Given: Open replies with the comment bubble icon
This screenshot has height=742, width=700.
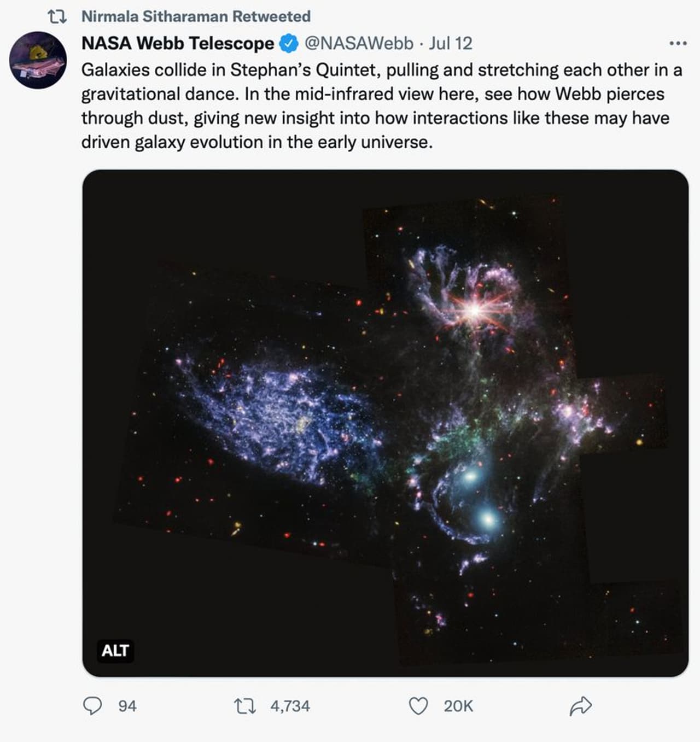Looking at the screenshot, I should click(x=92, y=706).
